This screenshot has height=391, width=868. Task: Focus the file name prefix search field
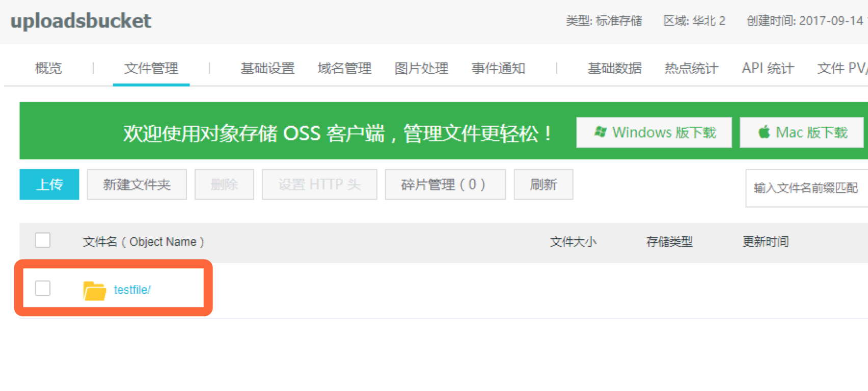[x=806, y=188]
